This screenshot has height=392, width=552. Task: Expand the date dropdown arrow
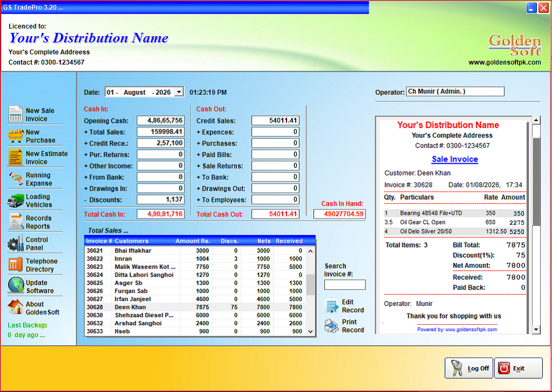click(x=179, y=92)
